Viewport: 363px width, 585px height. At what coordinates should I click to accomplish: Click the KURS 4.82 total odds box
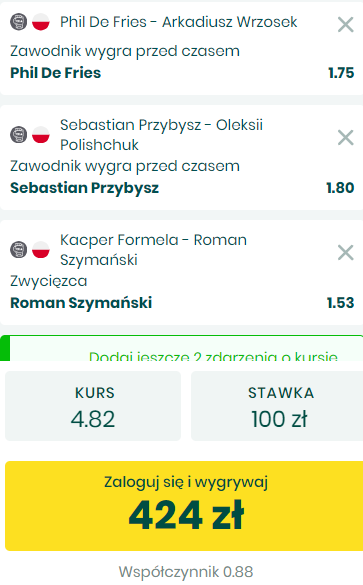[x=93, y=406]
